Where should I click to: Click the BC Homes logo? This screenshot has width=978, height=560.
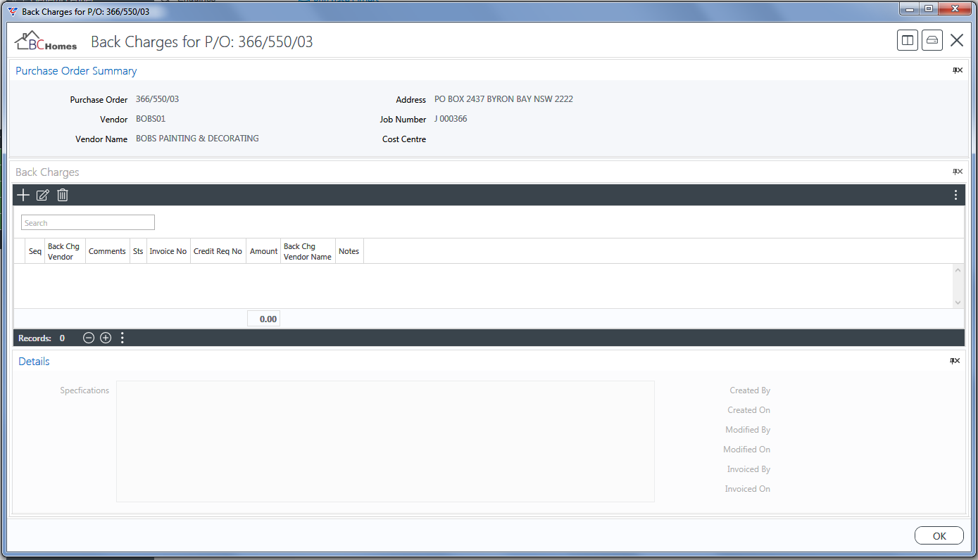tap(46, 41)
